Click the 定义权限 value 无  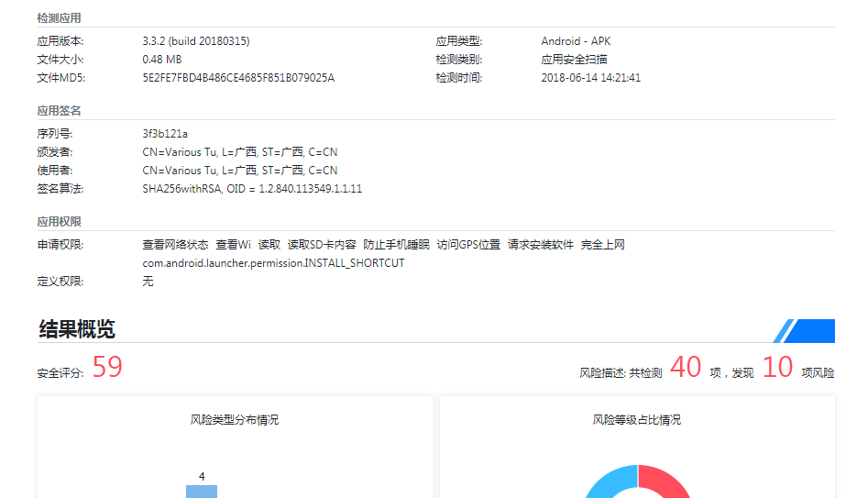(x=148, y=281)
